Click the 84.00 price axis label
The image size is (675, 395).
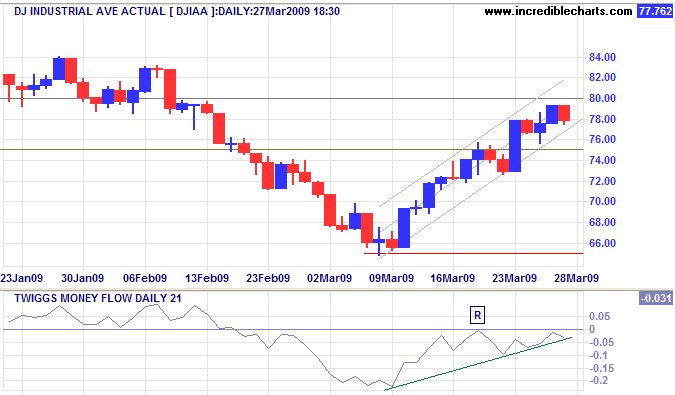pyautogui.click(x=602, y=57)
